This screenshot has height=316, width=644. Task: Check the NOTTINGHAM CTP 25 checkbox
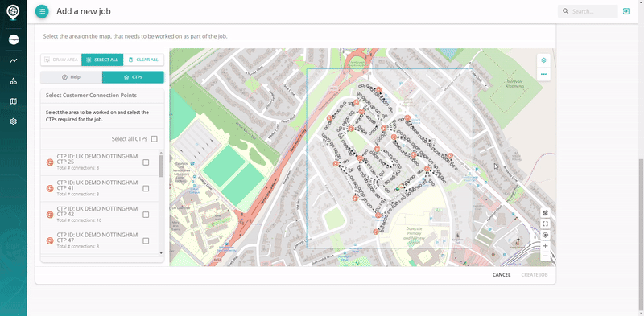coord(146,162)
